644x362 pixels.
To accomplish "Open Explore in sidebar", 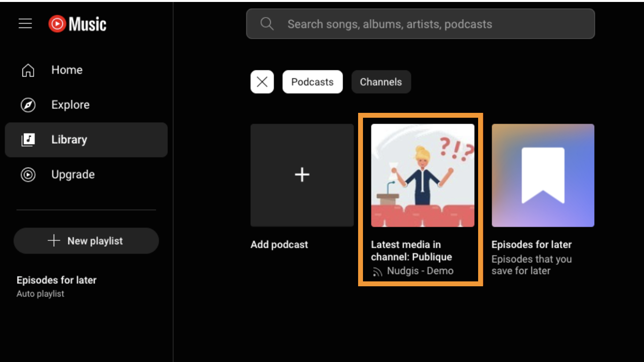I will (86, 105).
